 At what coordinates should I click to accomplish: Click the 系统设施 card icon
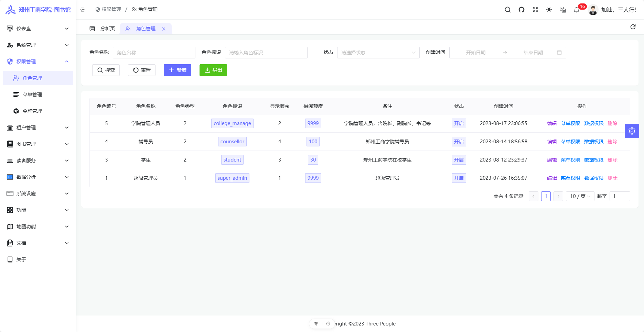coord(10,193)
